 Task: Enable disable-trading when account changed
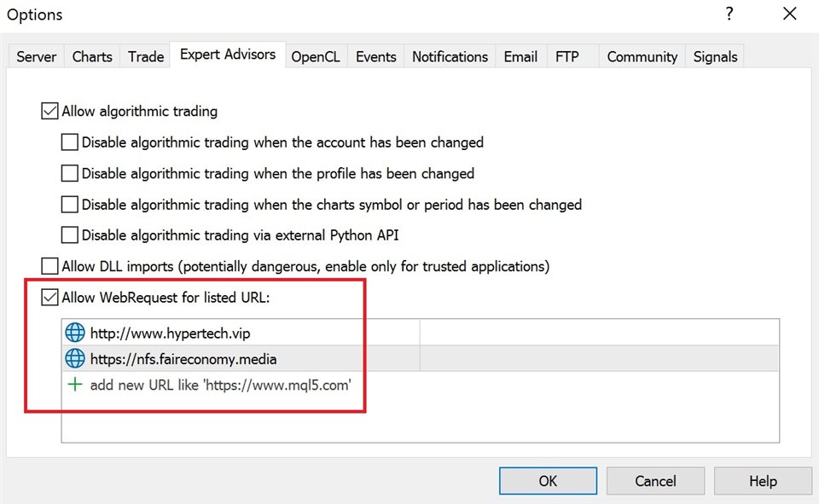click(70, 142)
